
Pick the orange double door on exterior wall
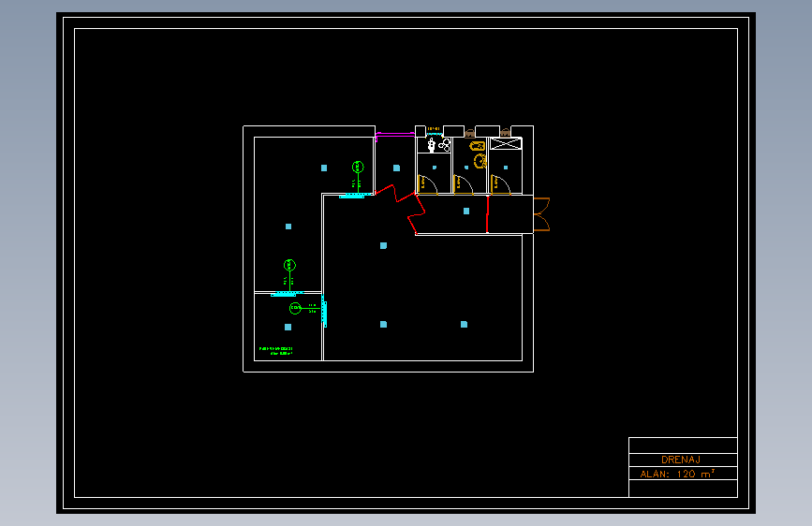click(x=541, y=213)
